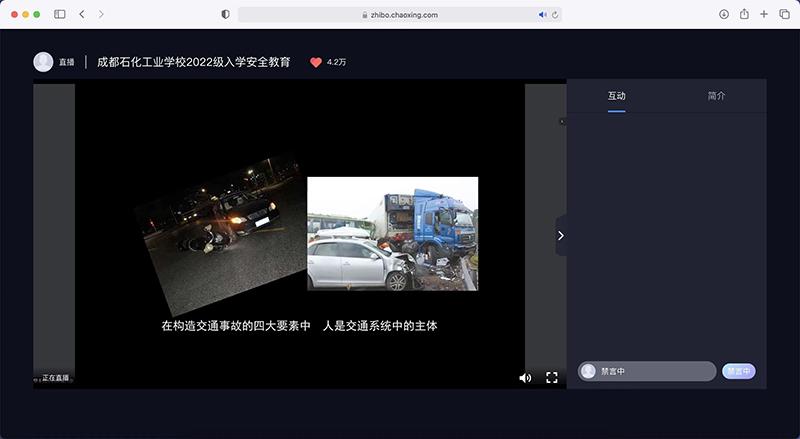Toggle tab audio in address bar
Screen dimensions: 800x439
[543, 15]
